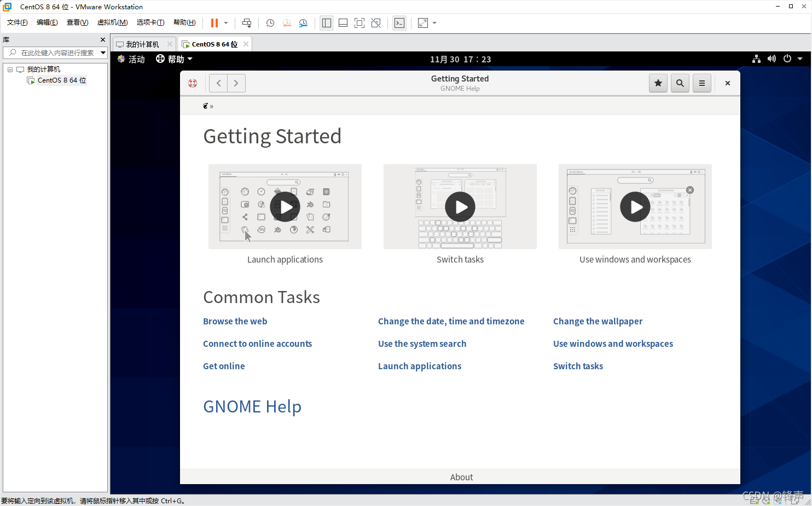Click the power icon in GNOME top bar
This screenshot has width=812, height=506.
[x=787, y=59]
